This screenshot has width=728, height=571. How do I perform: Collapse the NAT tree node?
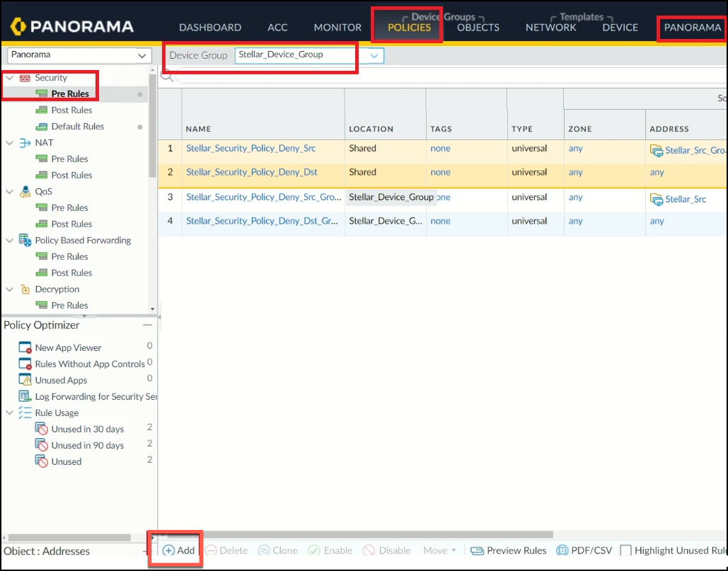(10, 143)
